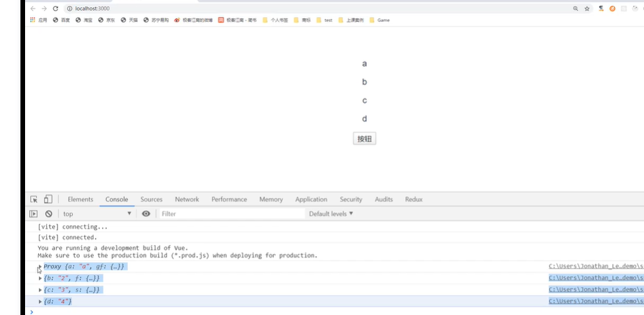644x315 pixels.
Task: Switch to the Network tab
Action: pos(187,199)
